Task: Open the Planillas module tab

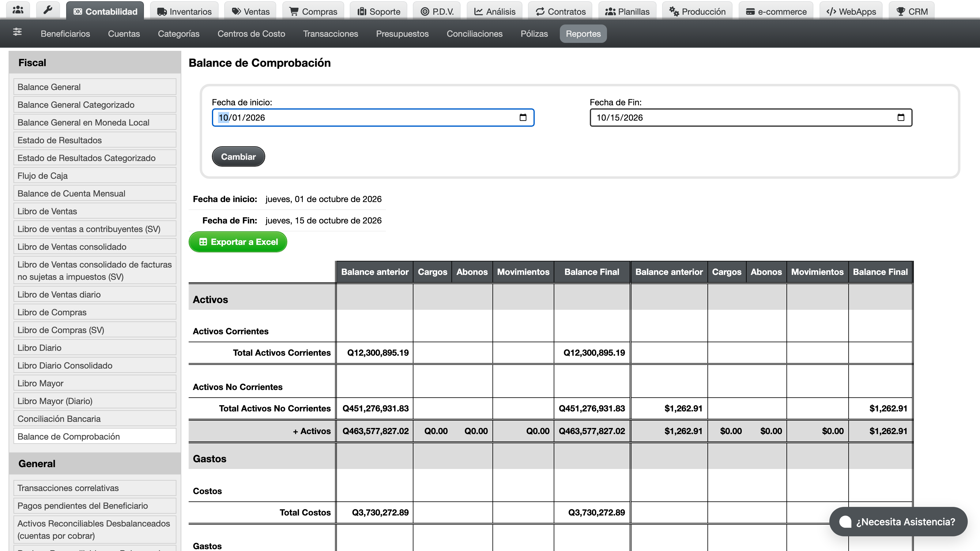Action: 627,11
